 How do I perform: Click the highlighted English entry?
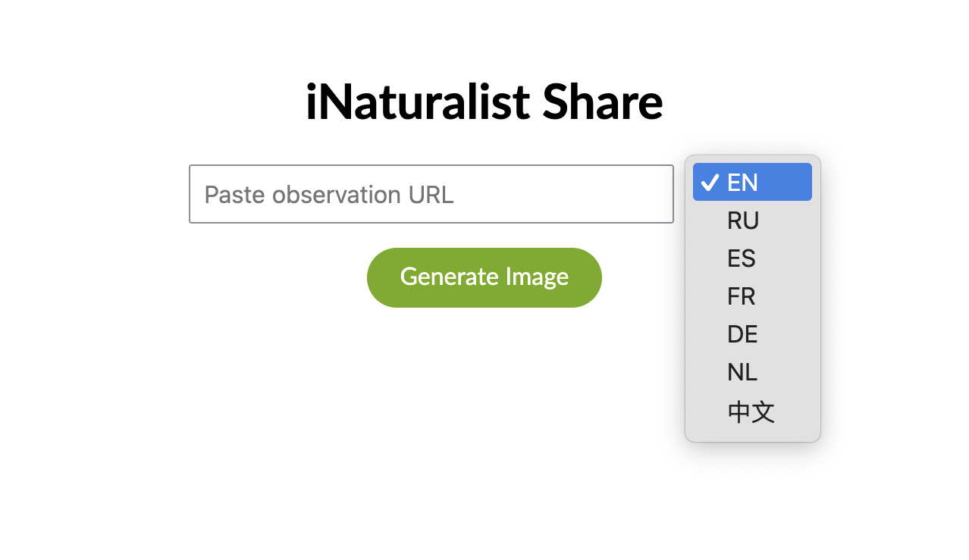pyautogui.click(x=751, y=183)
